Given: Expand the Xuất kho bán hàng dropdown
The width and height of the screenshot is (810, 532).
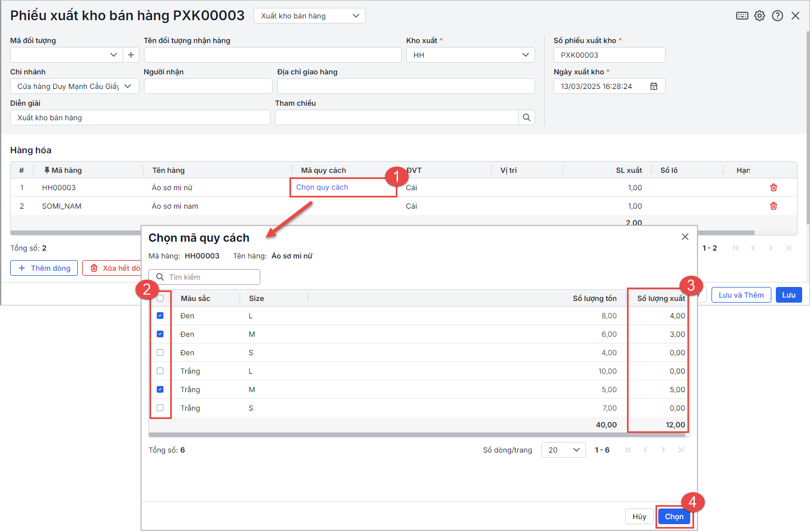Looking at the screenshot, I should 309,16.
